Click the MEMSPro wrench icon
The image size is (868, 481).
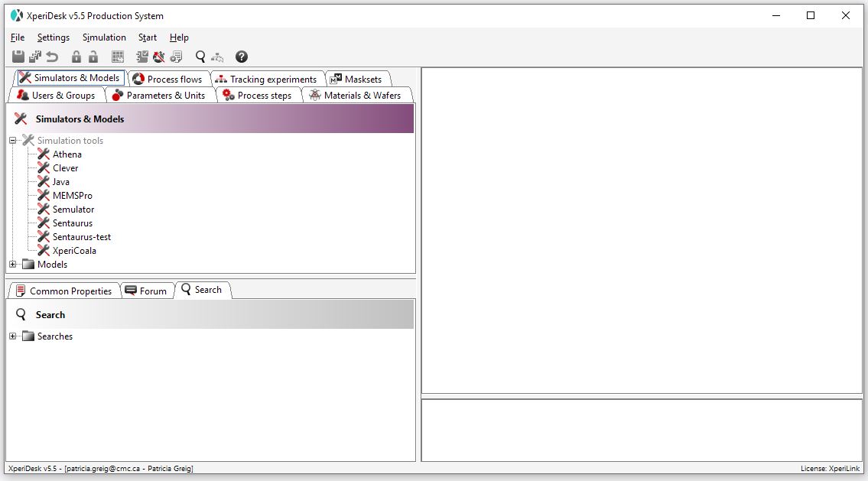click(44, 196)
